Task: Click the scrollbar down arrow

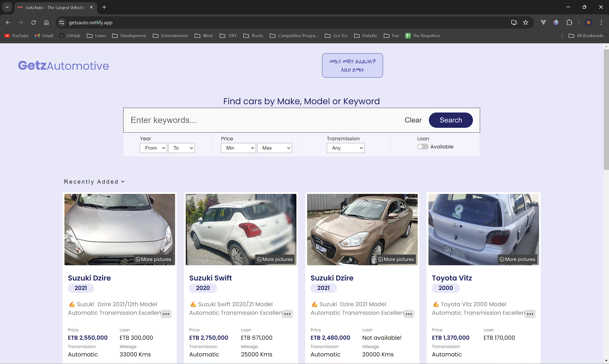Action: click(x=606, y=361)
